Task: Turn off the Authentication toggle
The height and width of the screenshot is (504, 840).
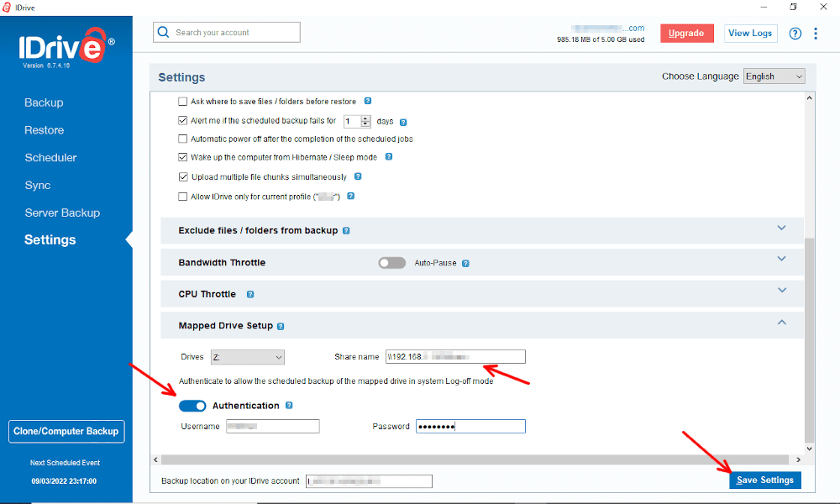Action: (x=192, y=406)
